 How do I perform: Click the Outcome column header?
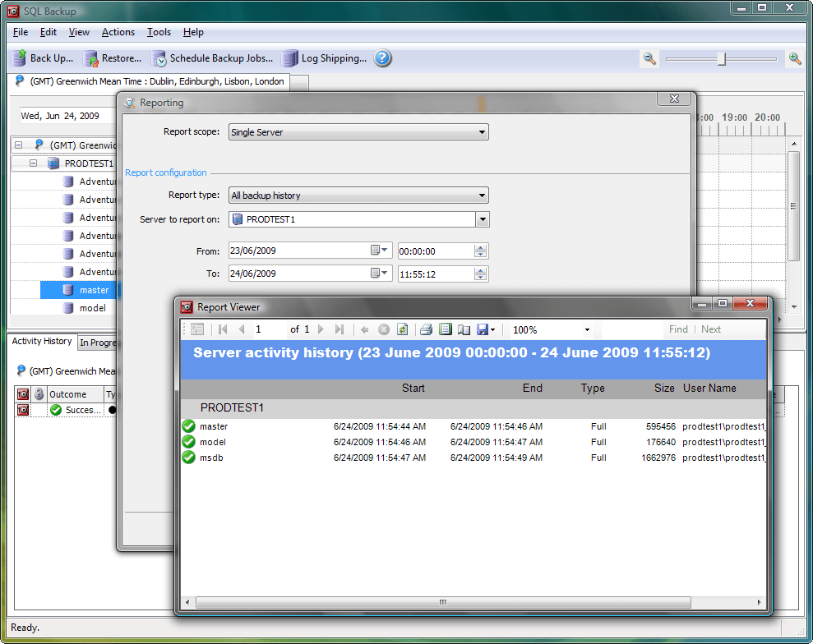pyautogui.click(x=74, y=394)
